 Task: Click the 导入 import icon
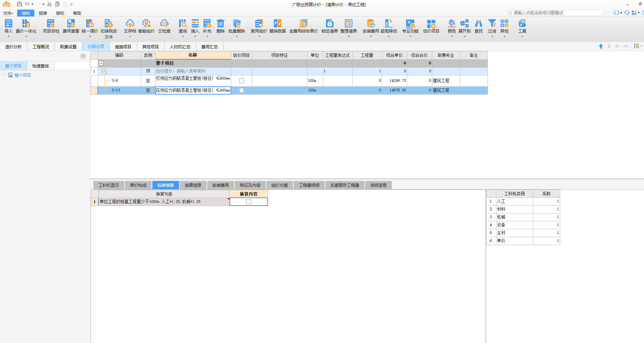[8, 23]
